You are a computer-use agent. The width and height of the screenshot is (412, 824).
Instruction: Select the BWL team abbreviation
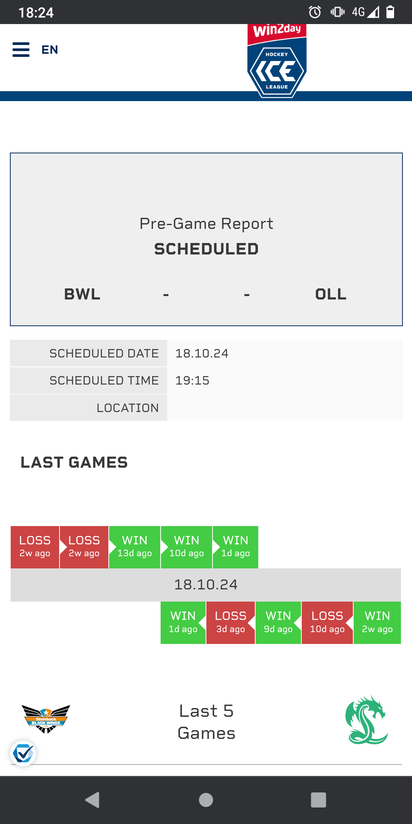point(82,294)
